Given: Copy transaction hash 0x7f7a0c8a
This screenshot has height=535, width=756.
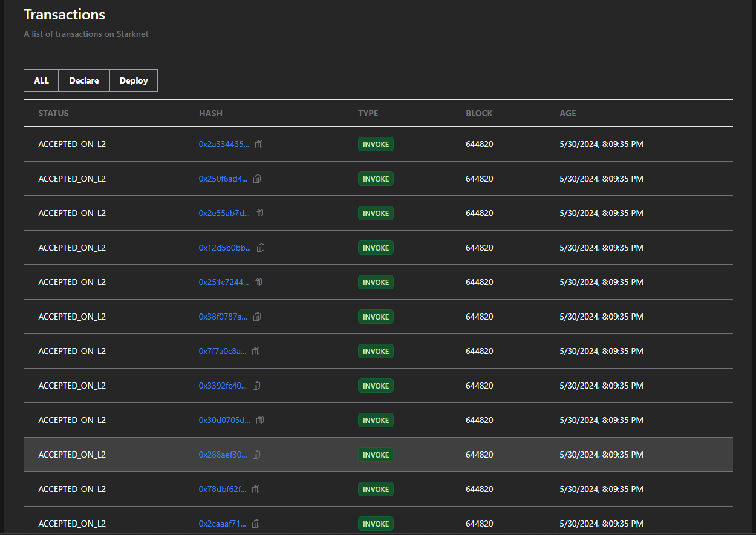Looking at the screenshot, I should pyautogui.click(x=256, y=352).
